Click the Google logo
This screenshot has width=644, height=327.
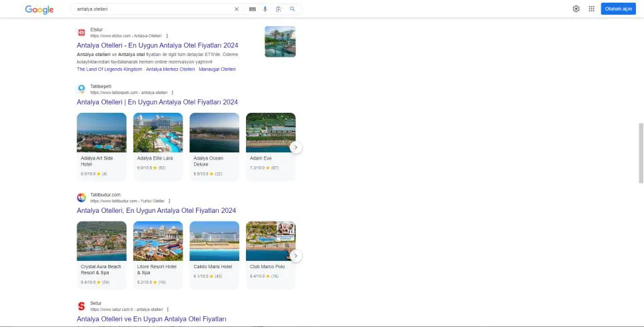39,9
